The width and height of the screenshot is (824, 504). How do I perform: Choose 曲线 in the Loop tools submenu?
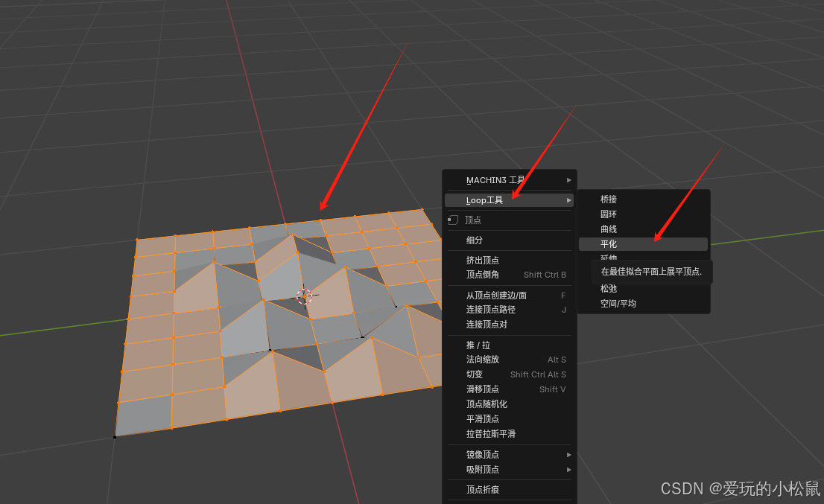(x=643, y=229)
